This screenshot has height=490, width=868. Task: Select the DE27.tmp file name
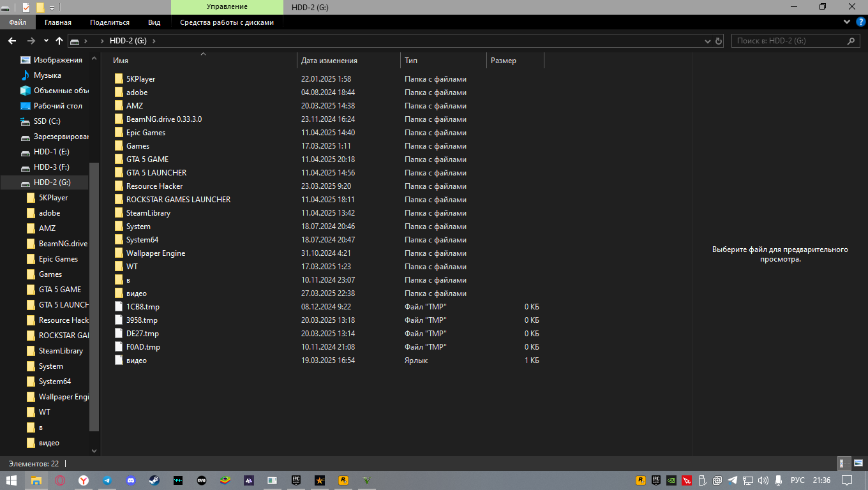(142, 334)
